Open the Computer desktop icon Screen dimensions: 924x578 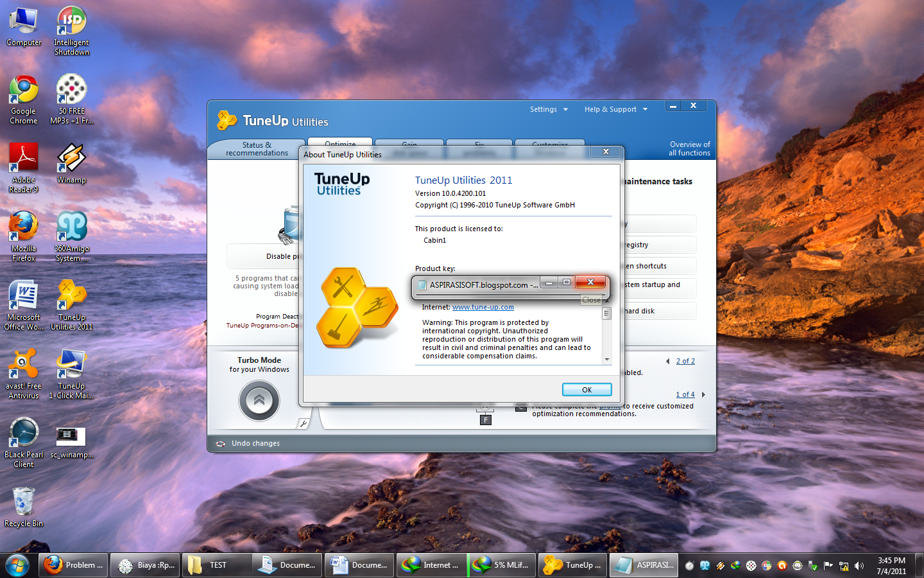coord(24,27)
